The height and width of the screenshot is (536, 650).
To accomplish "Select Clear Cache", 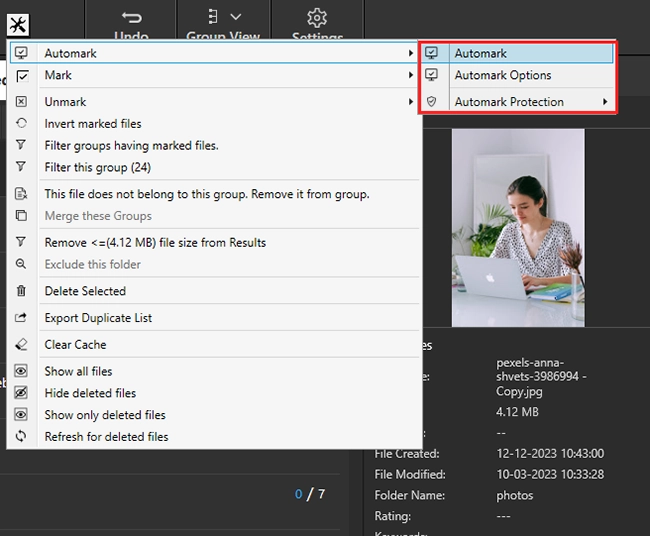I will tap(214, 344).
